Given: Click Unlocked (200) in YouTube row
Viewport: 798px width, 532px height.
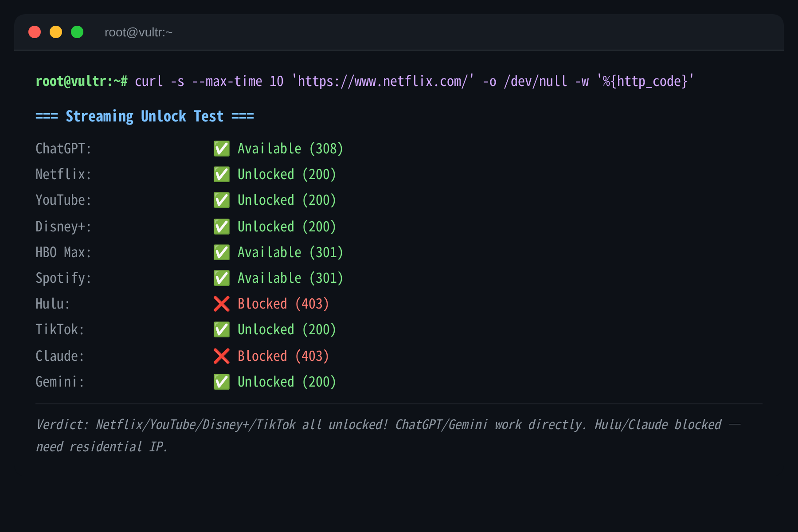Looking at the screenshot, I should coord(287,200).
